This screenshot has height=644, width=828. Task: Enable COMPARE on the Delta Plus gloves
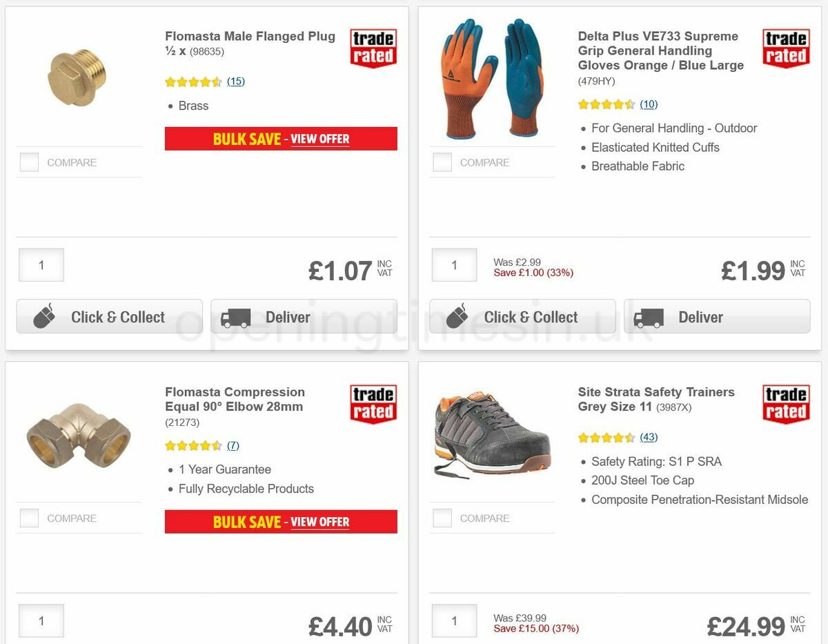pos(442,162)
